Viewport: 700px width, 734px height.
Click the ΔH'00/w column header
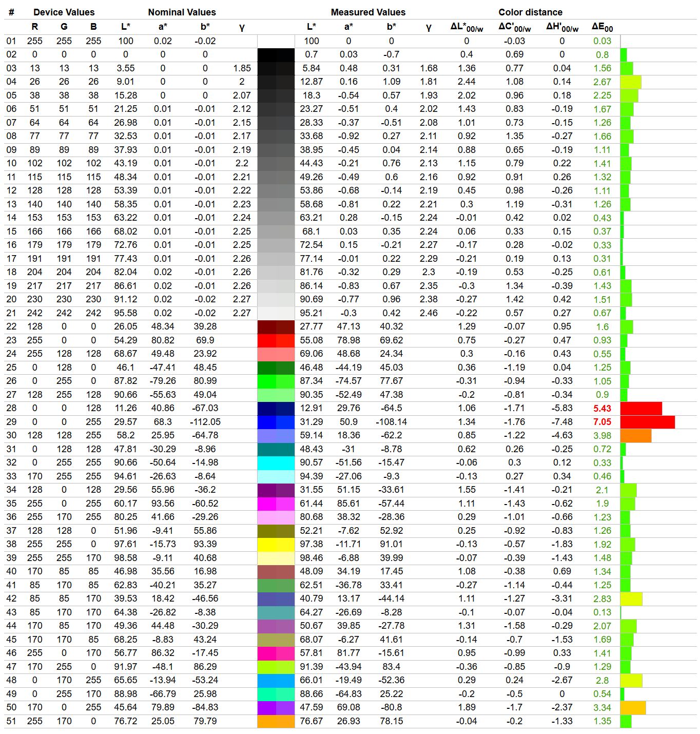[562, 27]
